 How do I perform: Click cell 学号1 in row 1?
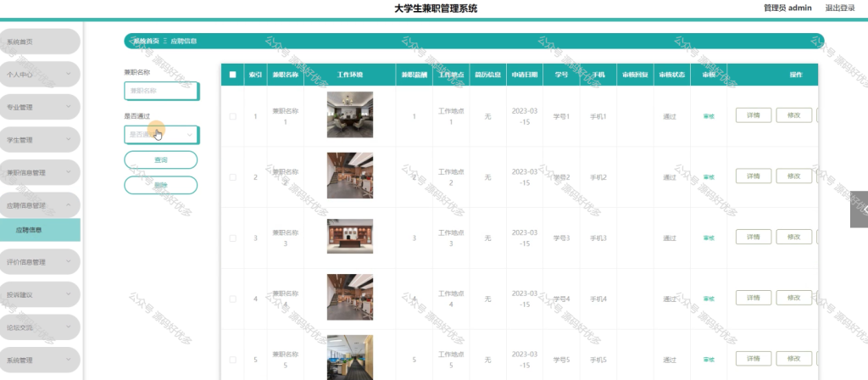[561, 116]
